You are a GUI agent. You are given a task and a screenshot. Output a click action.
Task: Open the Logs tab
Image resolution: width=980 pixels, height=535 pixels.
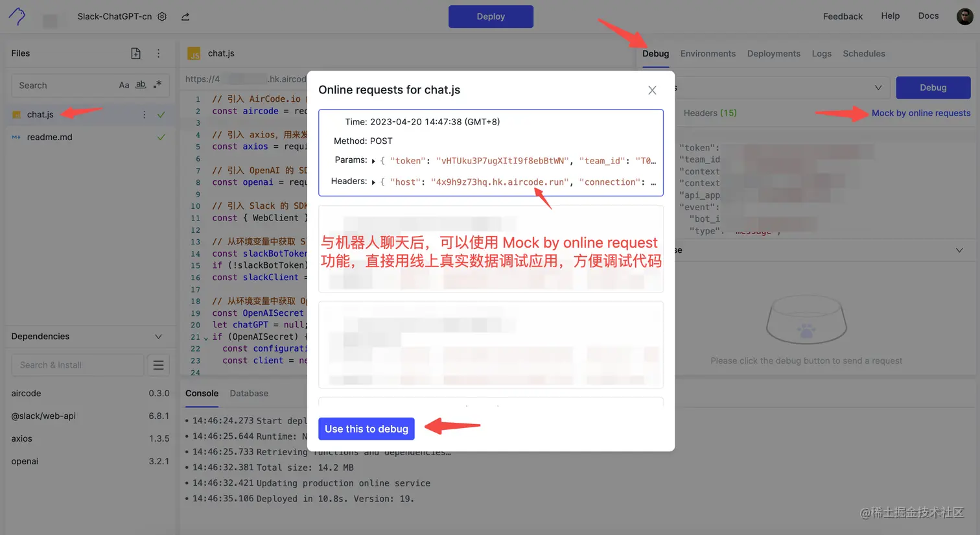click(x=821, y=54)
